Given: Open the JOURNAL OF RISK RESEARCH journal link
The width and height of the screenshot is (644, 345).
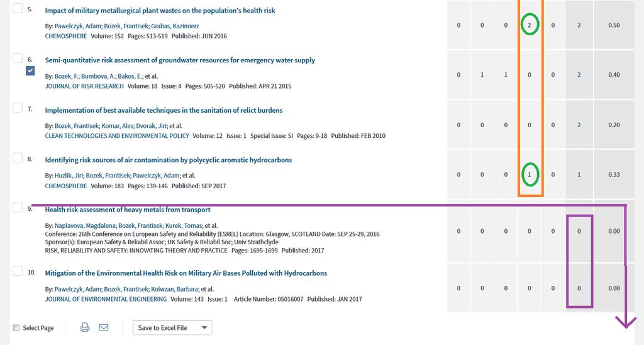Looking at the screenshot, I should coord(84,86).
